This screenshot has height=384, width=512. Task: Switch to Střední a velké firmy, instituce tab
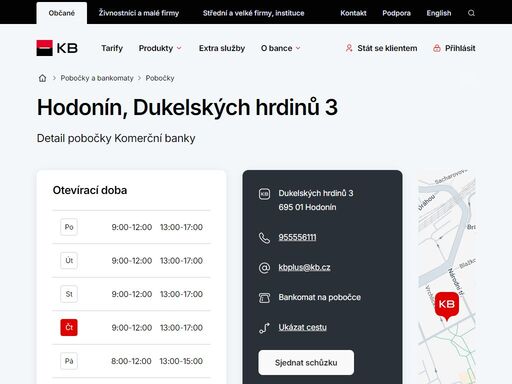[253, 13]
